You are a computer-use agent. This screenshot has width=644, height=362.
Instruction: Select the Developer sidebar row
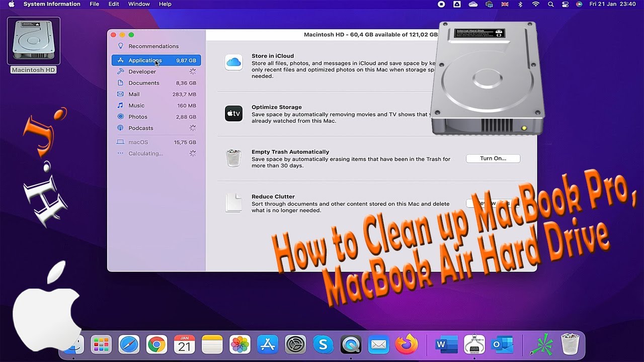point(156,71)
